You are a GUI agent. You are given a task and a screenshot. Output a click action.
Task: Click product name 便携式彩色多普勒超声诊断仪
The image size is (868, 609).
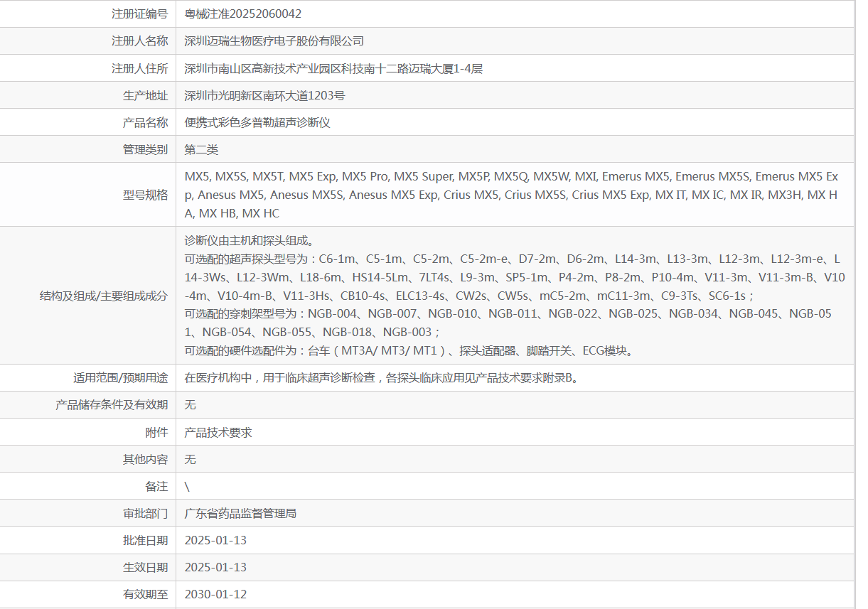[x=257, y=122]
